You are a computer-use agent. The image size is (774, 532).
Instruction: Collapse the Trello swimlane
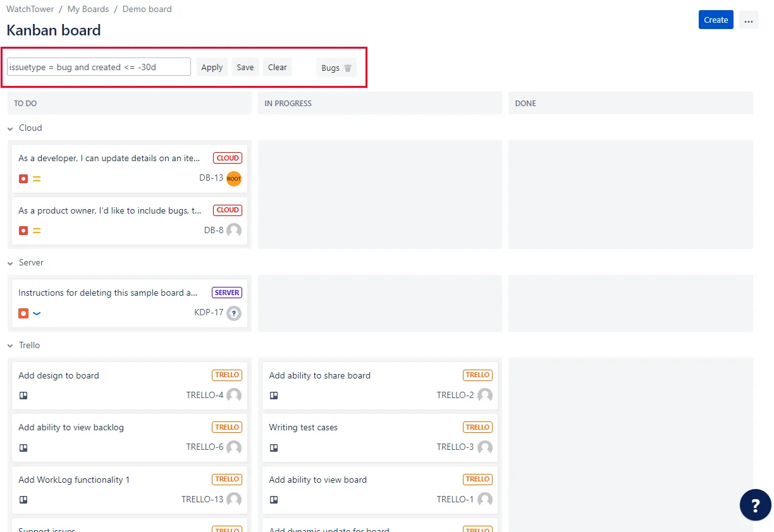pyautogui.click(x=10, y=346)
